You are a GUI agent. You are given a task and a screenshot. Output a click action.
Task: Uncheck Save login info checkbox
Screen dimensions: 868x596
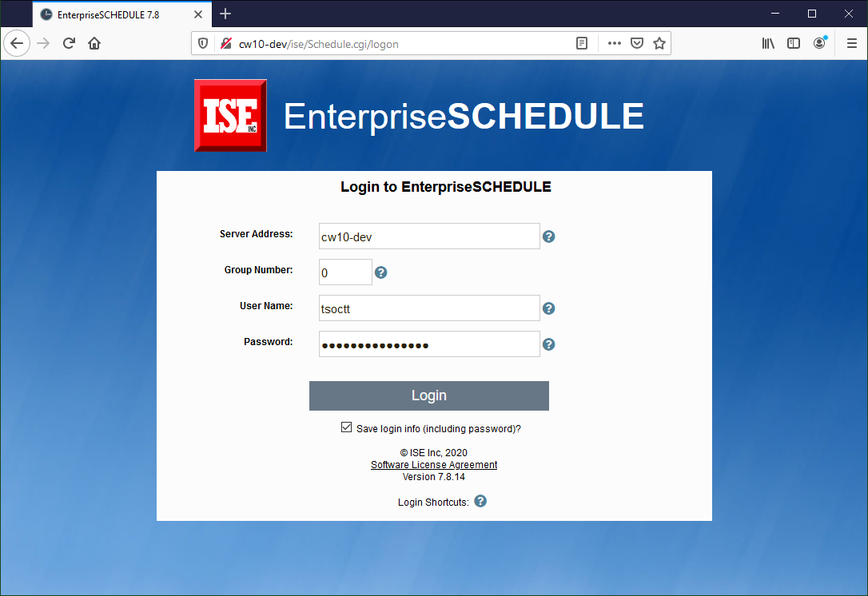(346, 427)
